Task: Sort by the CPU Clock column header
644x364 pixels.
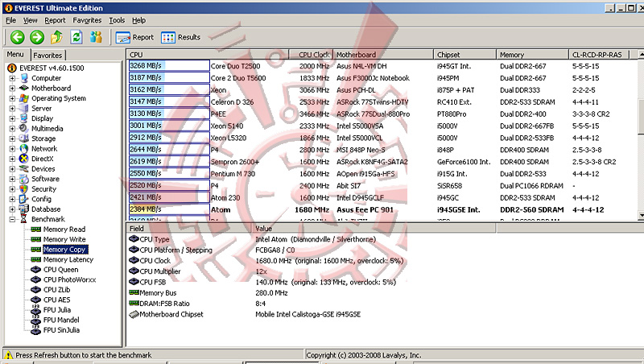Action: [x=311, y=55]
